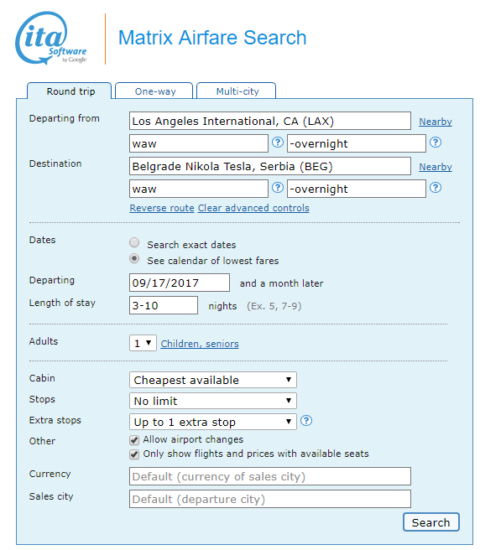
Task: Open help icon beside destination routing codes field
Action: [278, 188]
